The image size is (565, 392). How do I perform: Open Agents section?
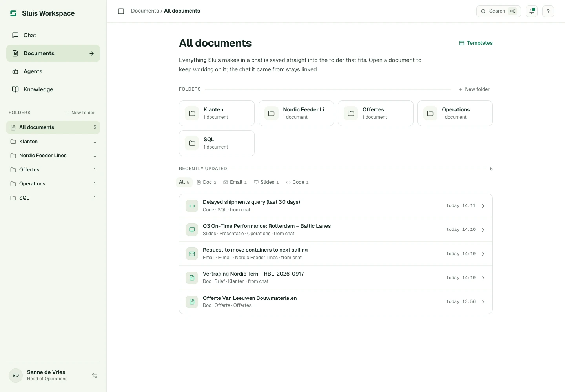pyautogui.click(x=53, y=71)
